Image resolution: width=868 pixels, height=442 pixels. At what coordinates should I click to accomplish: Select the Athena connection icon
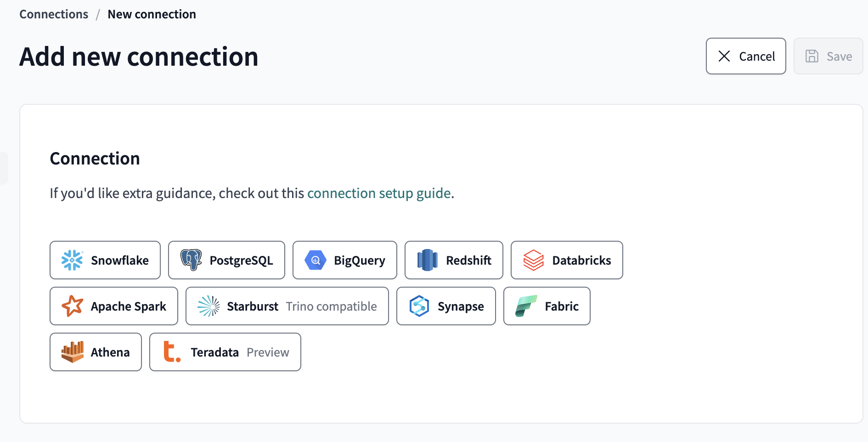click(x=73, y=352)
